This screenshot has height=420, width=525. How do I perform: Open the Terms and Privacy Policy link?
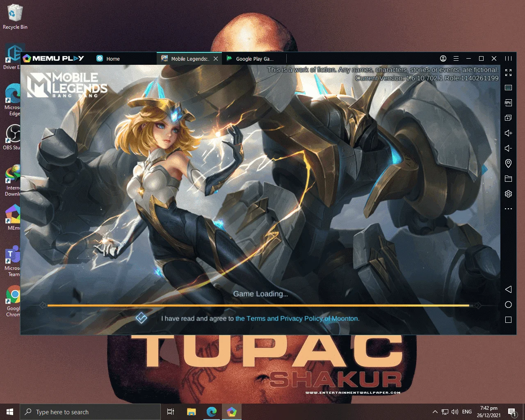[297, 318]
